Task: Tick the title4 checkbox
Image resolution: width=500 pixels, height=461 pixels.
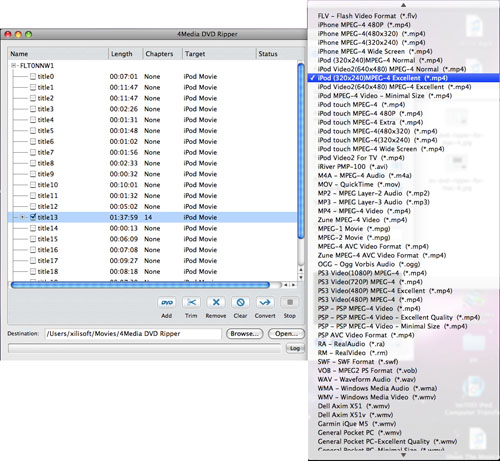Action: [33, 120]
